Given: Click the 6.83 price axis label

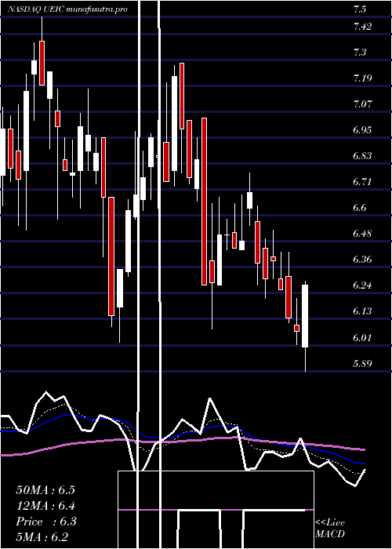Looking at the screenshot, I should (x=362, y=156).
